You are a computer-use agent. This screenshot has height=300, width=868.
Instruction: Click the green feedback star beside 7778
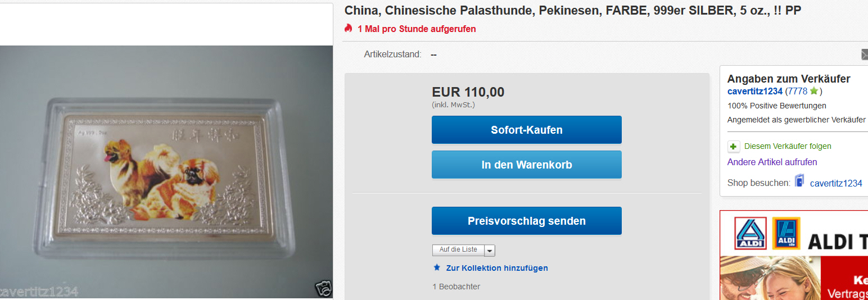click(813, 91)
